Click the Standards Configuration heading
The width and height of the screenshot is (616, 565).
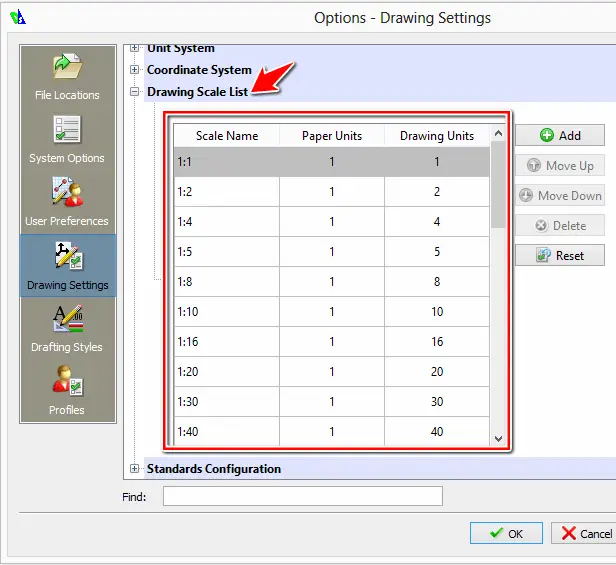(214, 469)
